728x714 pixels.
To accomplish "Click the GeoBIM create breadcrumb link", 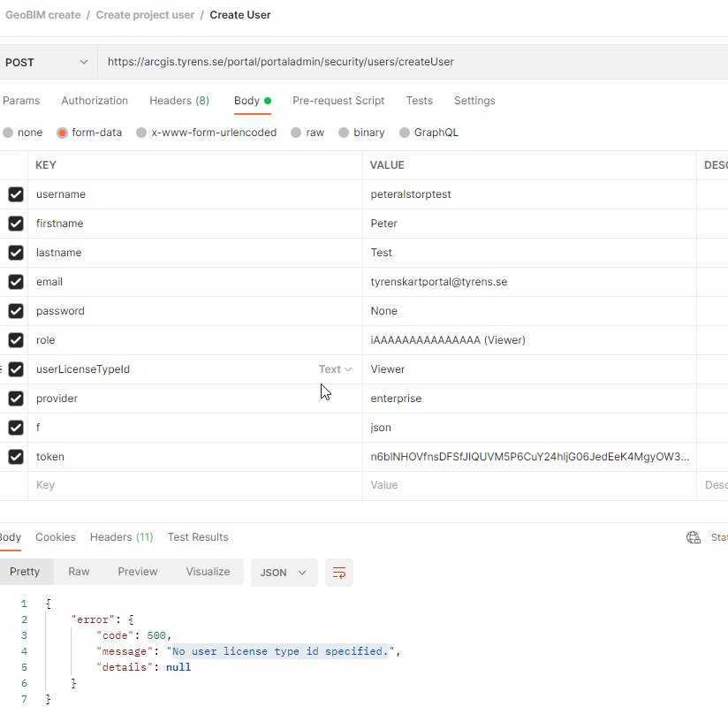I will point(42,14).
